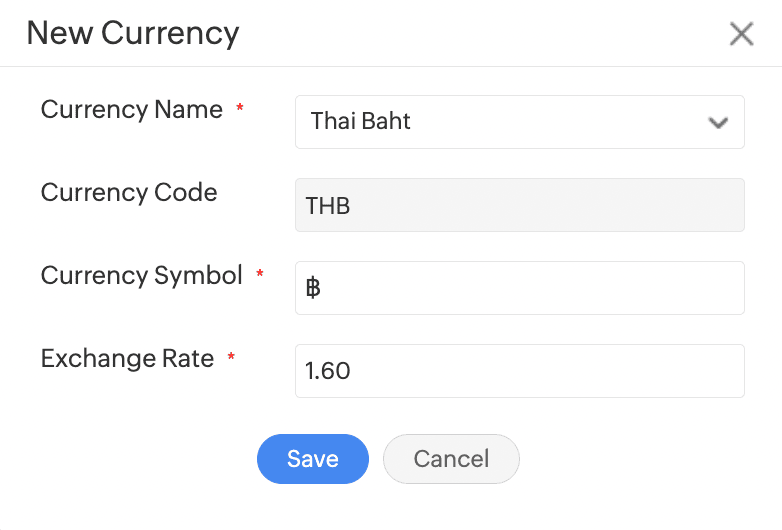Focus the Exchange Rate input field
The width and height of the screenshot is (782, 530).
[519, 371]
